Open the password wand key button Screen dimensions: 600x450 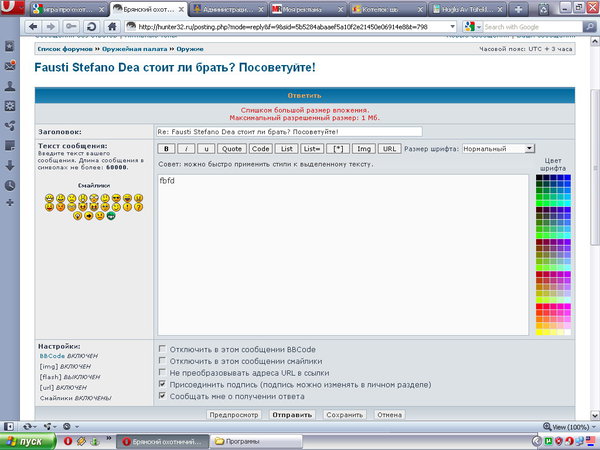71,26
